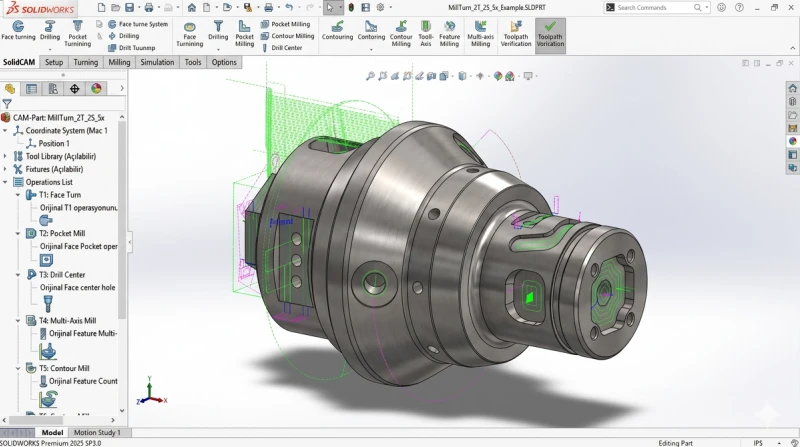Click Face turne System command
The height and width of the screenshot is (447, 800).
138,24
